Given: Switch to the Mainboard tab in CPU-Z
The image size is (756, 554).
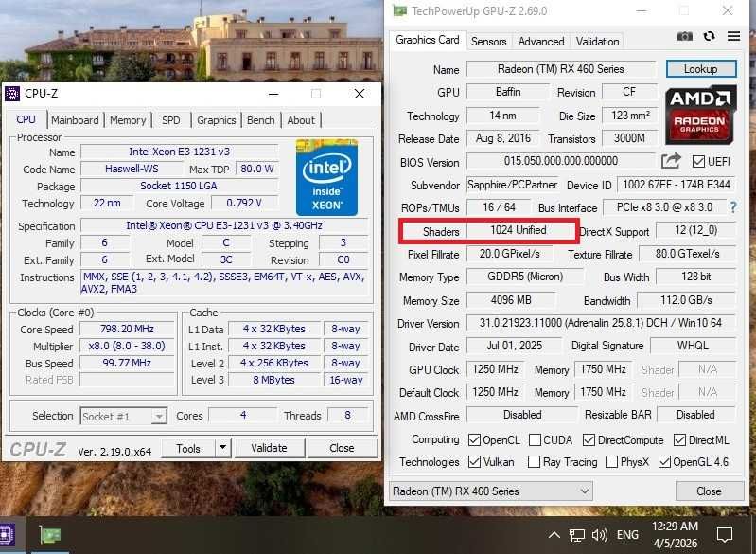Looking at the screenshot, I should tap(75, 120).
